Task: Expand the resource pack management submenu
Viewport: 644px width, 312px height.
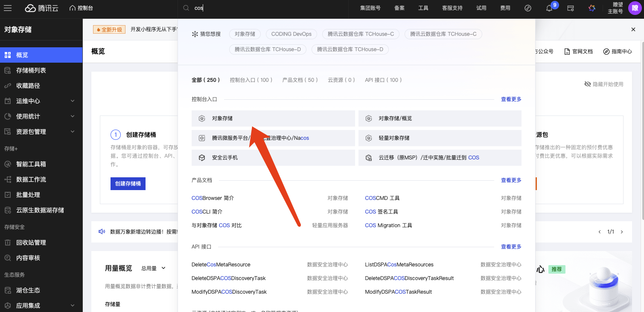Action: 72,132
